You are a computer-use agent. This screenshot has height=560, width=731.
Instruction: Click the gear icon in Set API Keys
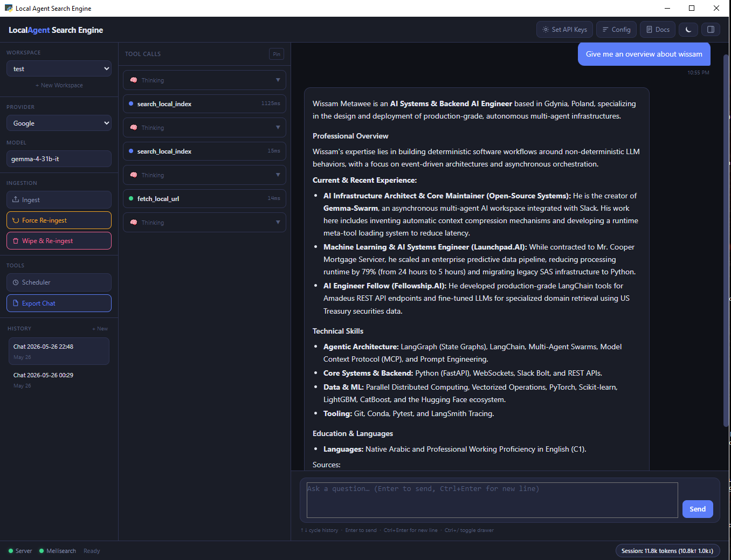[x=546, y=30]
